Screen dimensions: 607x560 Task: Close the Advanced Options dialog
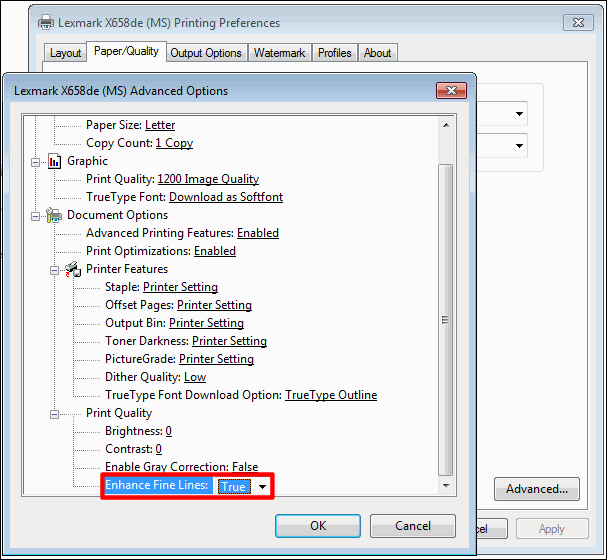pyautogui.click(x=448, y=91)
